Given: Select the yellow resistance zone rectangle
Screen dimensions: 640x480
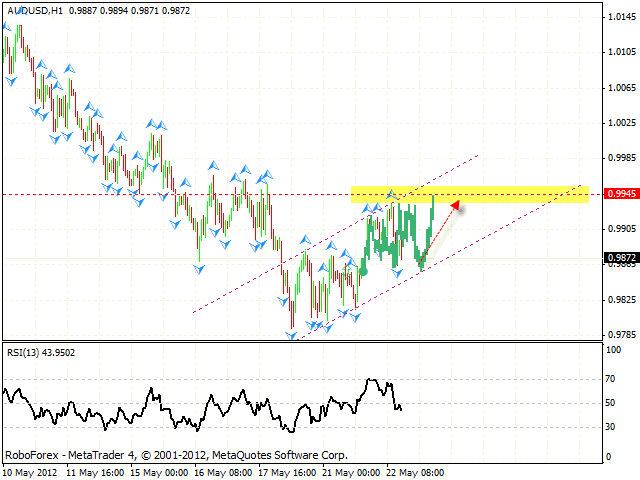Looking at the screenshot, I should 500,194.
